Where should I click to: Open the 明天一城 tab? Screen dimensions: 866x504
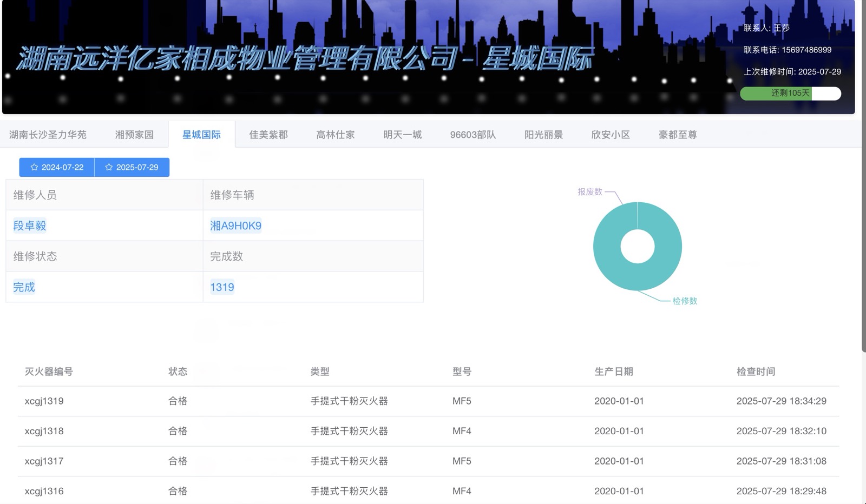pos(403,135)
